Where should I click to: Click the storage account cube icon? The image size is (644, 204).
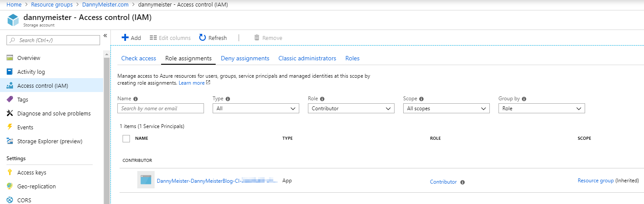tap(13, 20)
